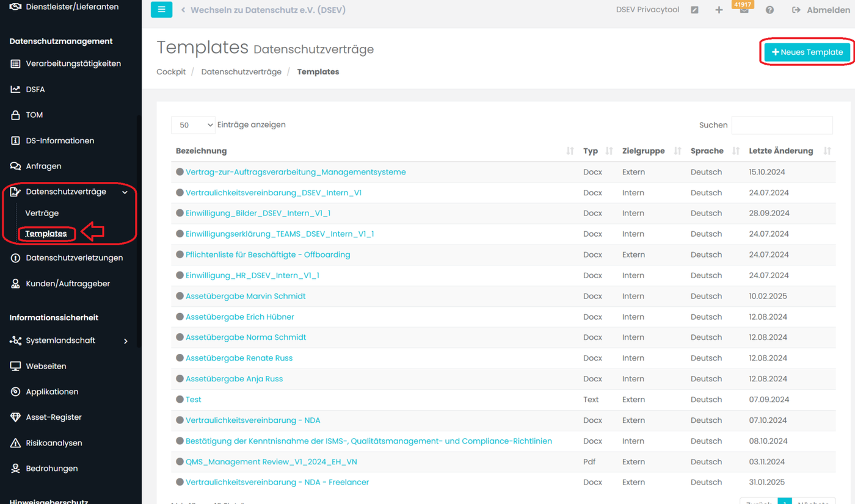Click the Neues Template button
The image size is (855, 504).
click(807, 52)
